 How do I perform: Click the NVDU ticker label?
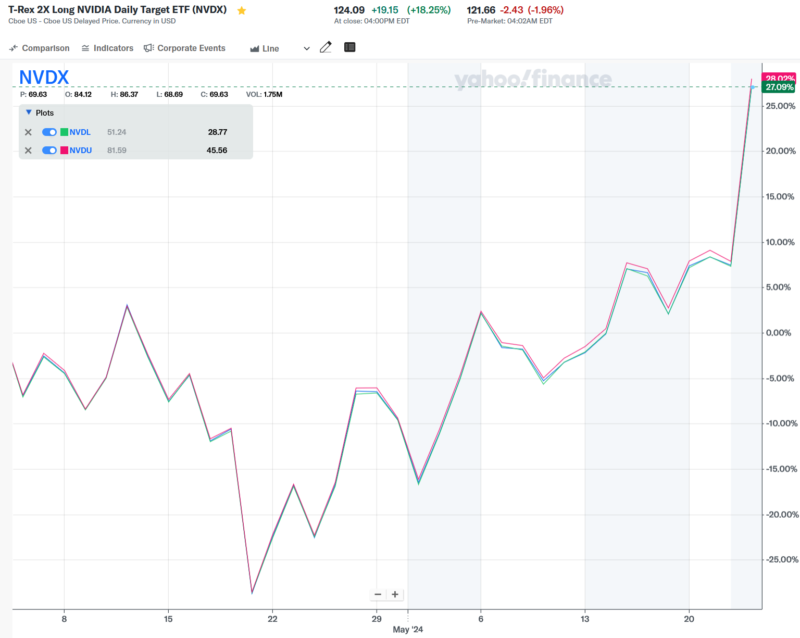[x=80, y=150]
